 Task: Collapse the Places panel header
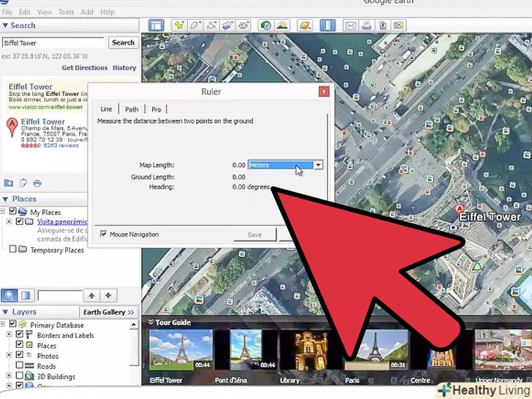(x=7, y=199)
